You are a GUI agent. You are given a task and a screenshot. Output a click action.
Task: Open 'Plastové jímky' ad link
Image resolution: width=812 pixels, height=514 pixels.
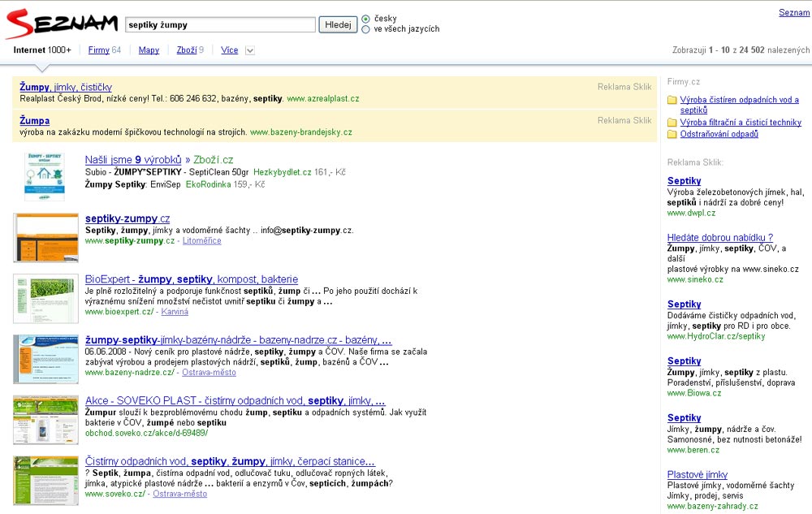pyautogui.click(x=697, y=475)
